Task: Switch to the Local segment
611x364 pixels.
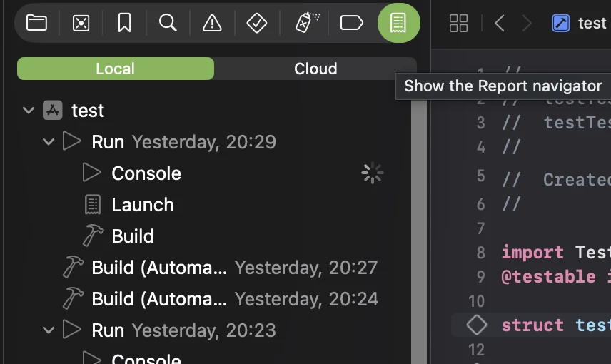Action: click(x=115, y=69)
